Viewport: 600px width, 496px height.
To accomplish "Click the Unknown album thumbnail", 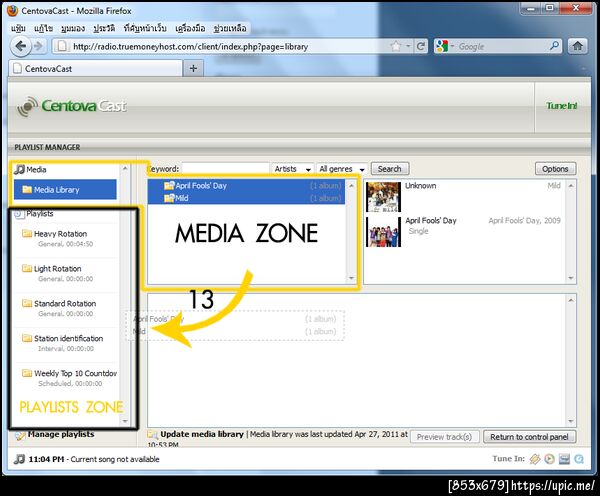I will click(x=383, y=197).
